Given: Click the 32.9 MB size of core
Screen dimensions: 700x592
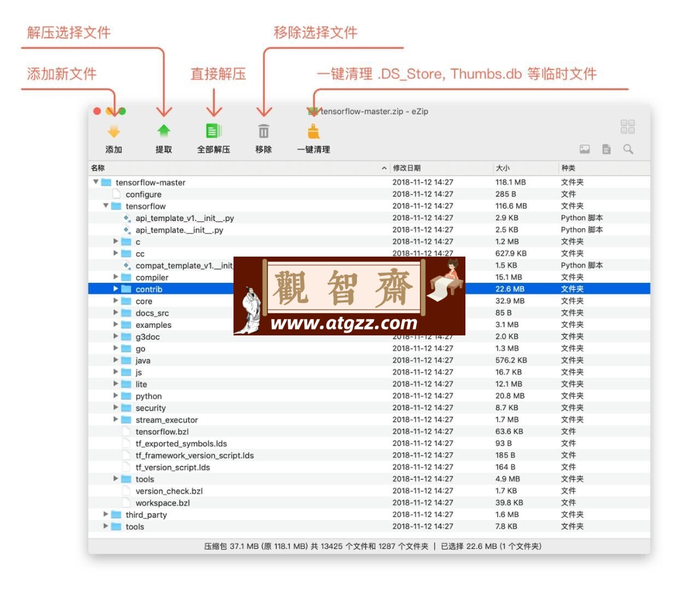Looking at the screenshot, I should pos(510,301).
